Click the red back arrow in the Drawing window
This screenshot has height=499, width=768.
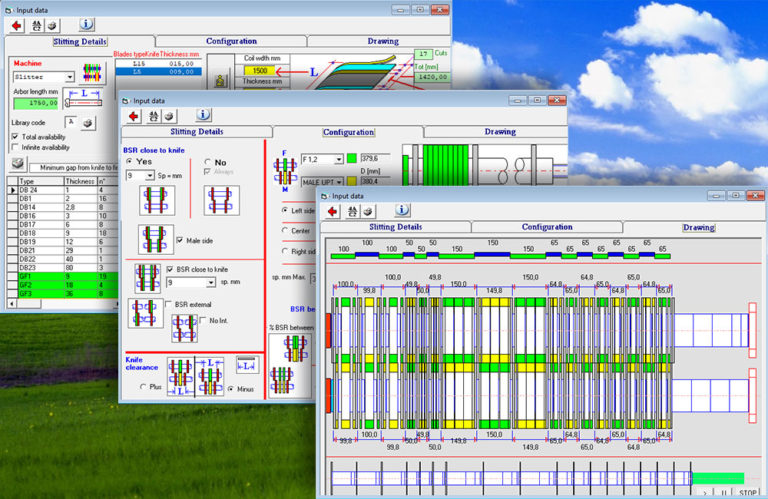click(332, 211)
